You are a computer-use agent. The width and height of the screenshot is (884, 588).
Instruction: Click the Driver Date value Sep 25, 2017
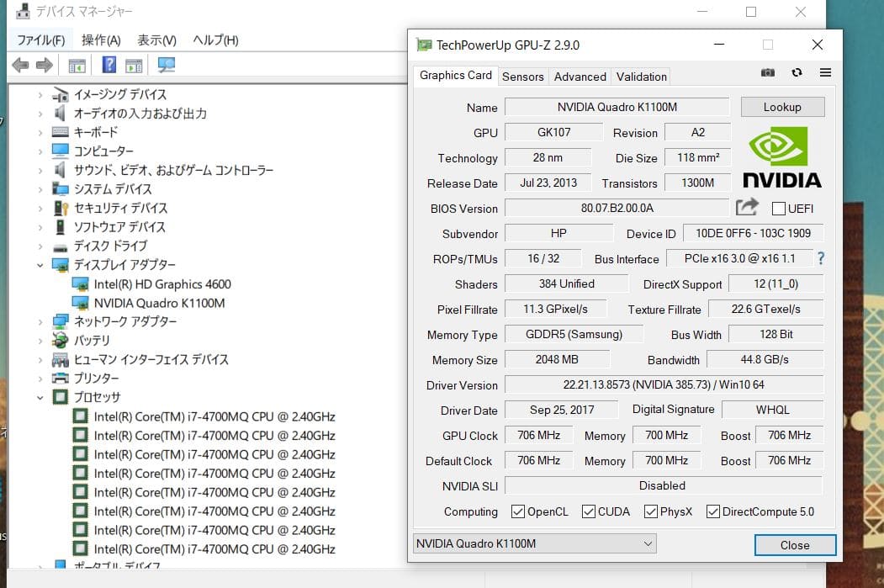tap(562, 410)
